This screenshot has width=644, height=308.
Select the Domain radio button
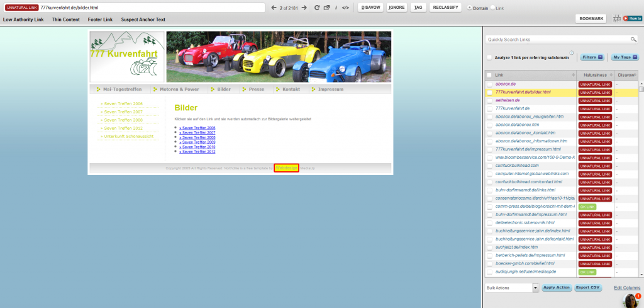469,8
